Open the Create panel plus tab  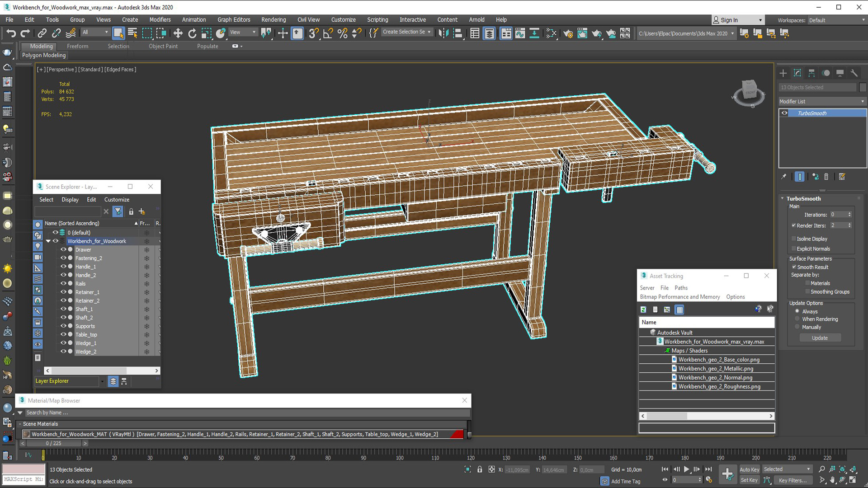pyautogui.click(x=783, y=73)
